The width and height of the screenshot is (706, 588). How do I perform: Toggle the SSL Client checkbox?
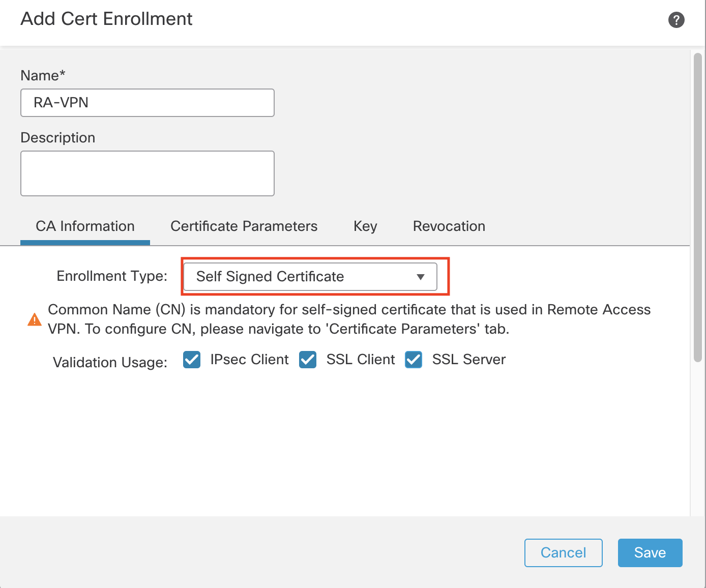308,360
